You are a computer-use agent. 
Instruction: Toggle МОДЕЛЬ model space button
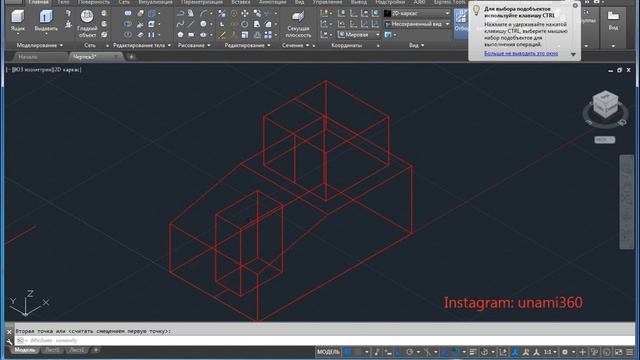tap(328, 352)
